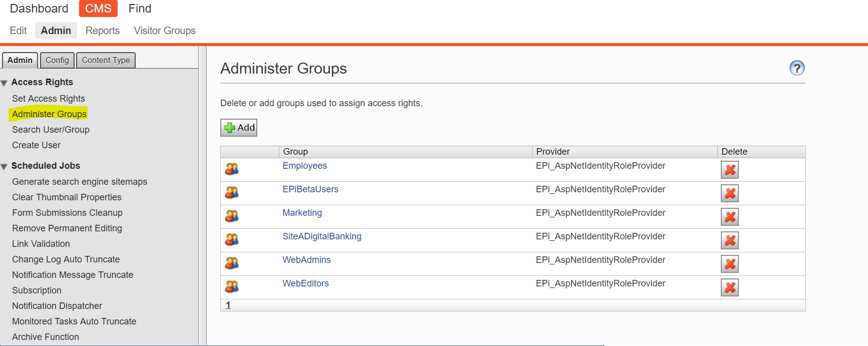Select Set Access Rights in sidebar
The width and height of the screenshot is (868, 346).
[49, 99]
